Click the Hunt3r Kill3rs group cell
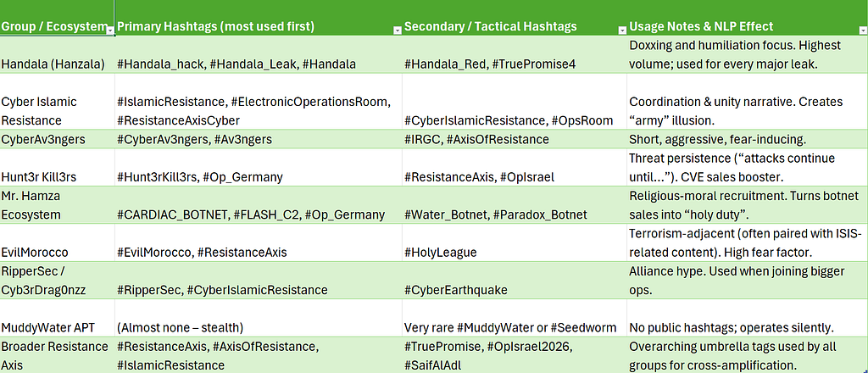Viewport: 868px width, 373px height. (58, 167)
